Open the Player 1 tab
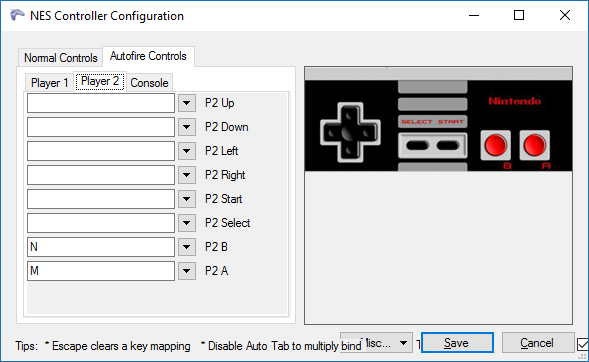This screenshot has width=589, height=362. click(x=50, y=83)
